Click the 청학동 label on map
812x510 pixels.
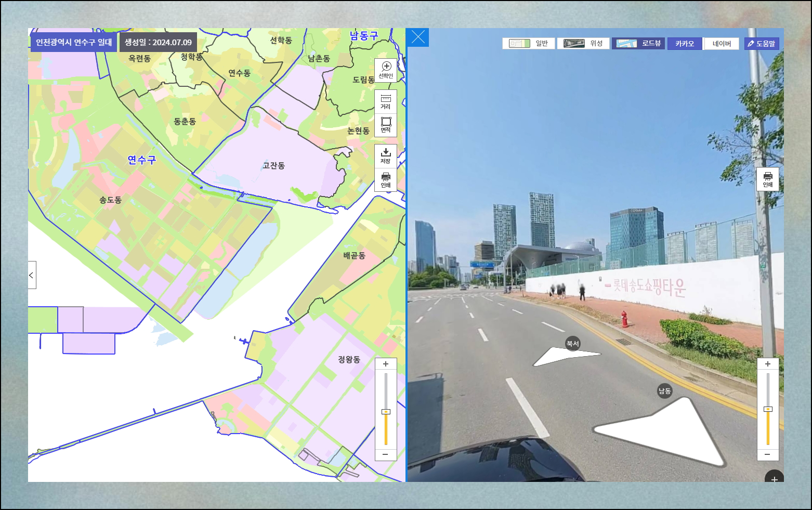[x=191, y=57]
